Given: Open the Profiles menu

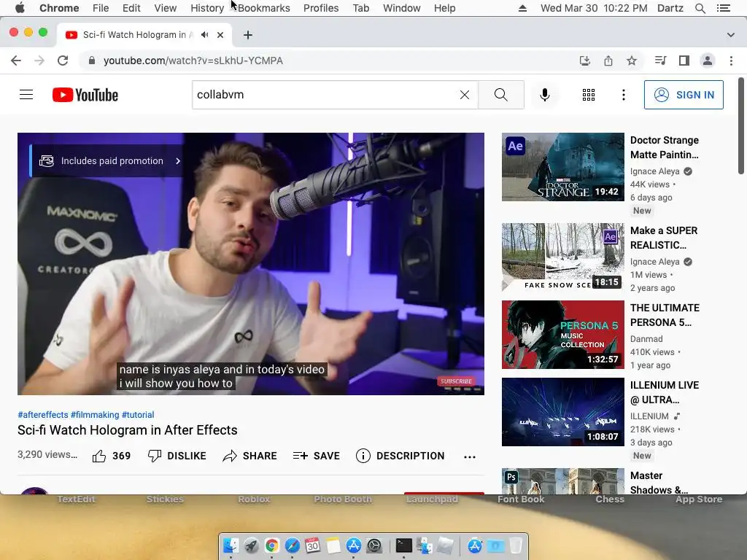Looking at the screenshot, I should 321,8.
